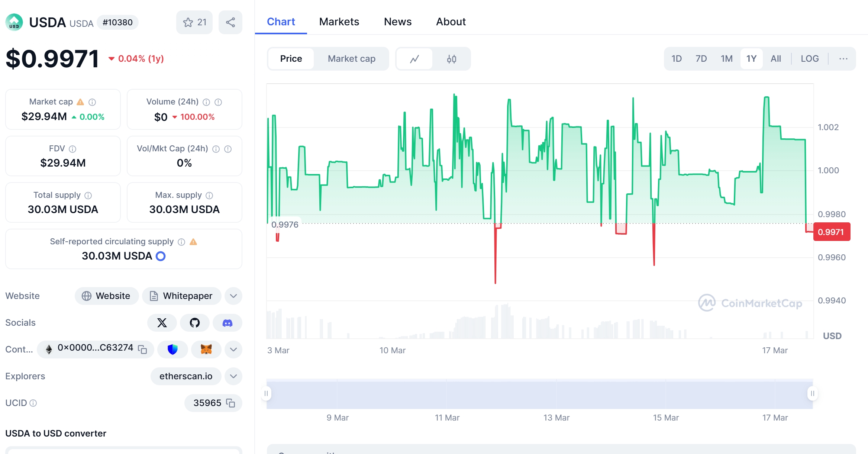This screenshot has width=868, height=454.
Task: Click the UCID info icon
Action: [x=33, y=403]
